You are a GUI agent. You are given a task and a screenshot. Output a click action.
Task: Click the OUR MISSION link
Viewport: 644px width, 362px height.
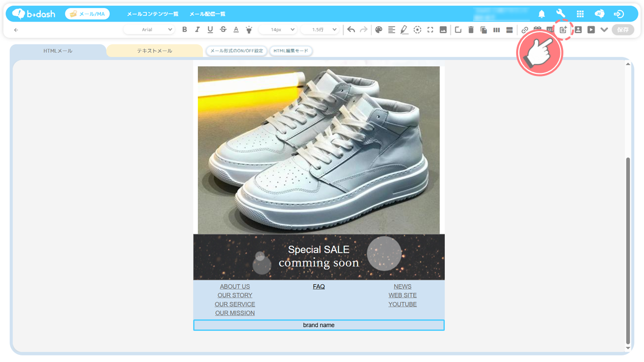(x=235, y=313)
